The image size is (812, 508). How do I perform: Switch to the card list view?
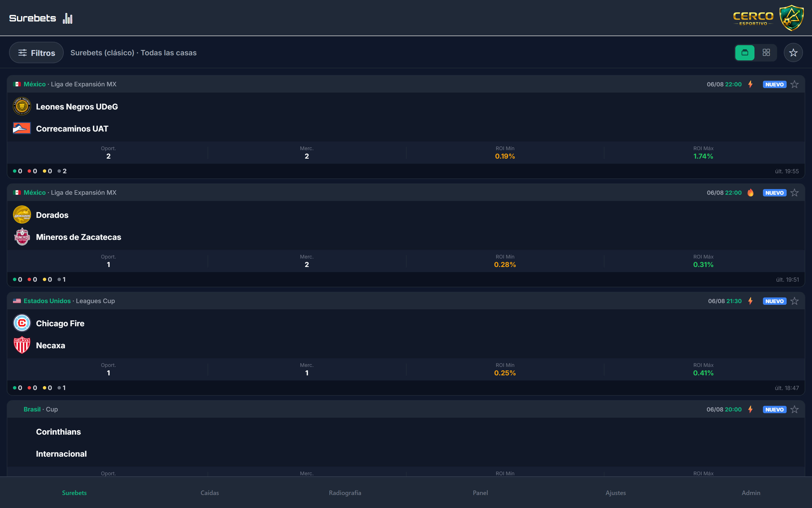click(x=745, y=53)
